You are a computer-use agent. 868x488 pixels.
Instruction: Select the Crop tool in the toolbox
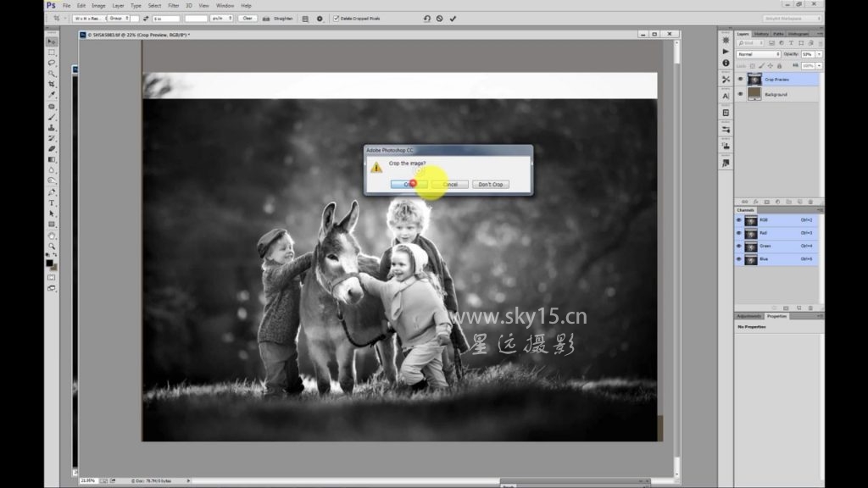click(52, 84)
